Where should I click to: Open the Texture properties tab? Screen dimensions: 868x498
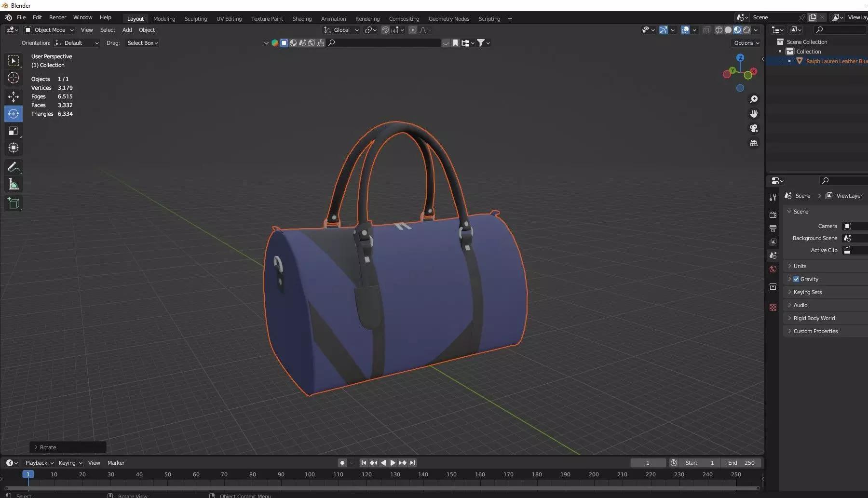coord(773,308)
